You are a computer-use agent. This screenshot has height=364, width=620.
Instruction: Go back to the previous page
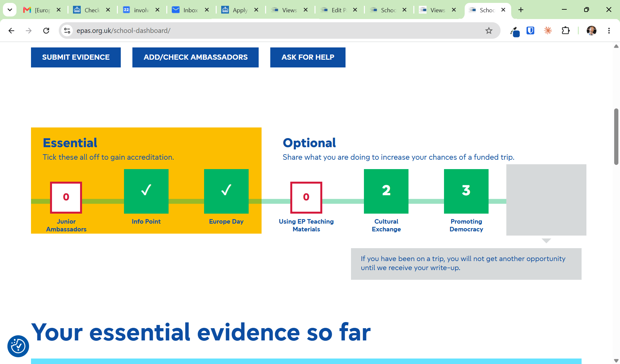click(11, 31)
